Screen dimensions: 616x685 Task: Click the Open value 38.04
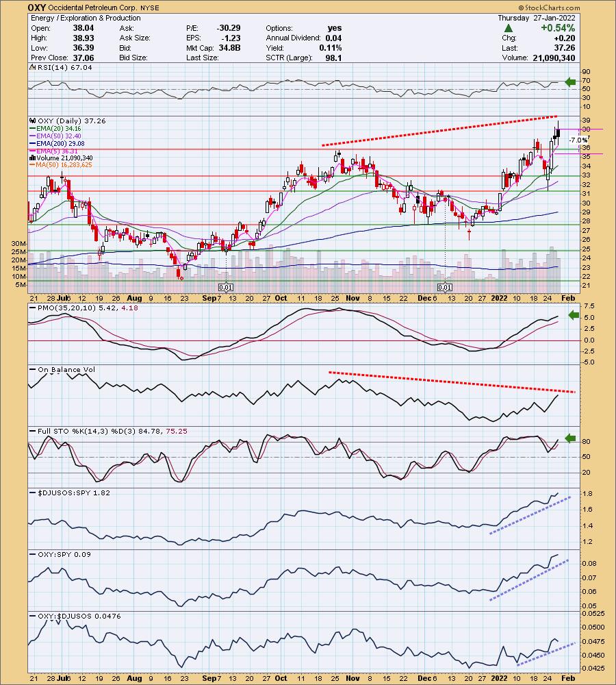coord(84,28)
